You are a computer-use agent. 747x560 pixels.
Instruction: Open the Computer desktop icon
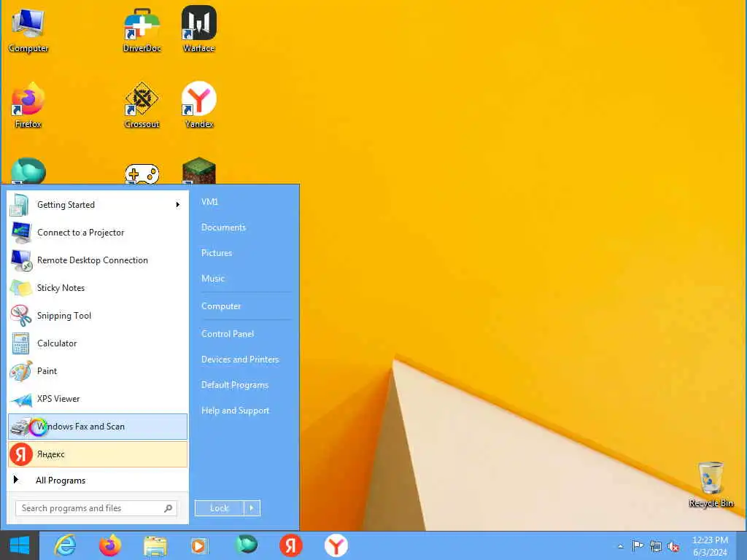[28, 29]
